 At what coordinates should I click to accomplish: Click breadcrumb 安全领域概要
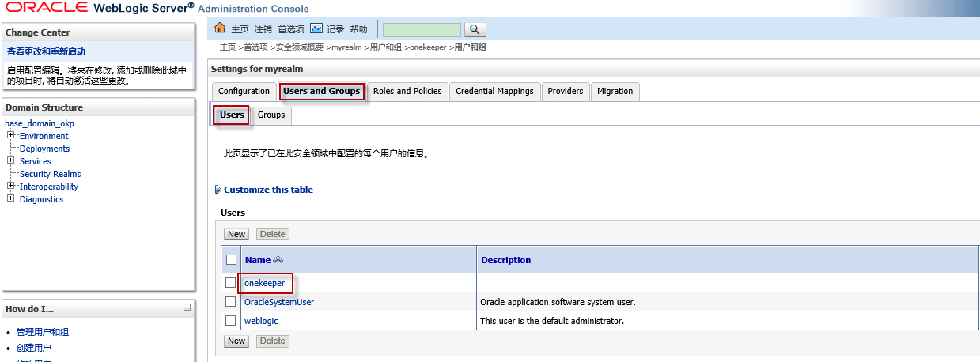click(x=300, y=47)
